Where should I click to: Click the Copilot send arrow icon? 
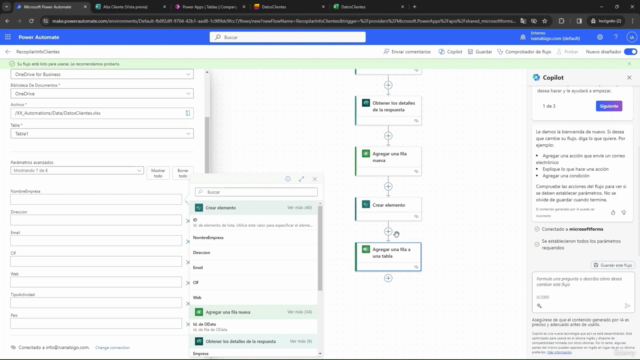627,306
